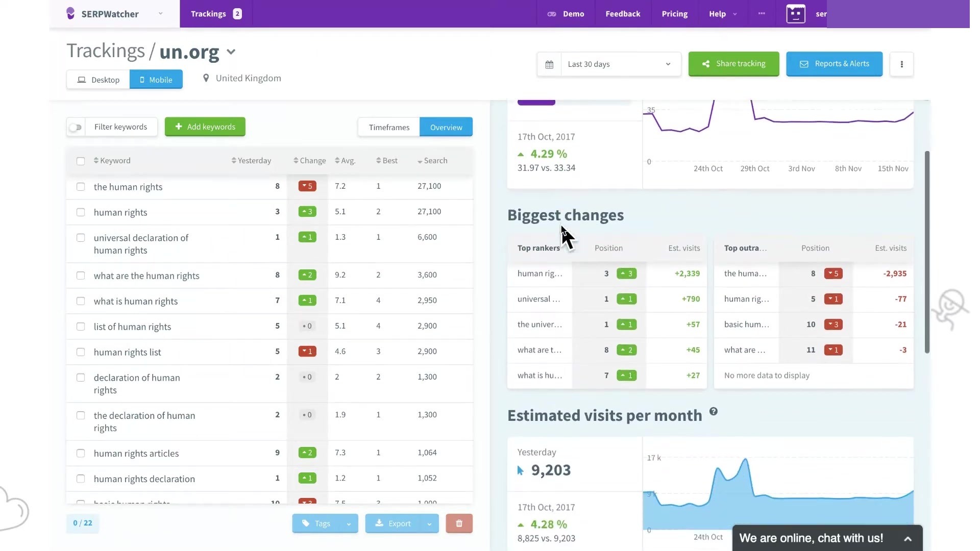
Task: Click the red change badge for 'the human rights'
Action: click(x=307, y=186)
